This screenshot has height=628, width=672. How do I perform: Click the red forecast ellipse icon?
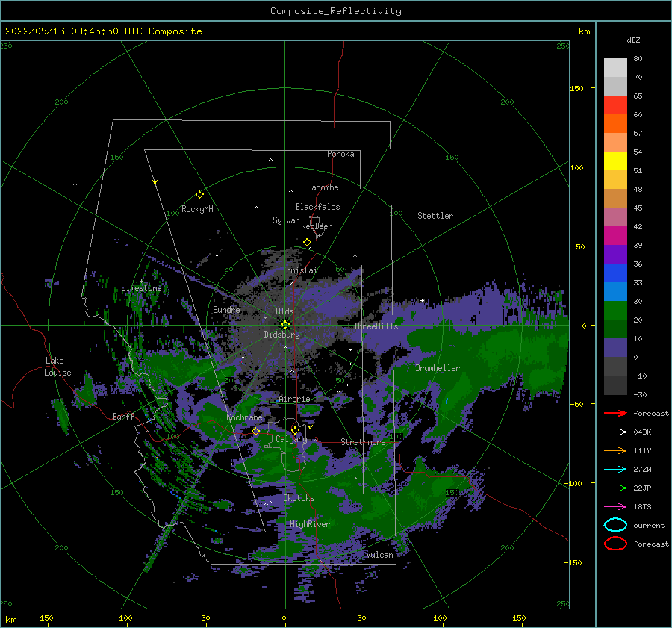coord(615,544)
